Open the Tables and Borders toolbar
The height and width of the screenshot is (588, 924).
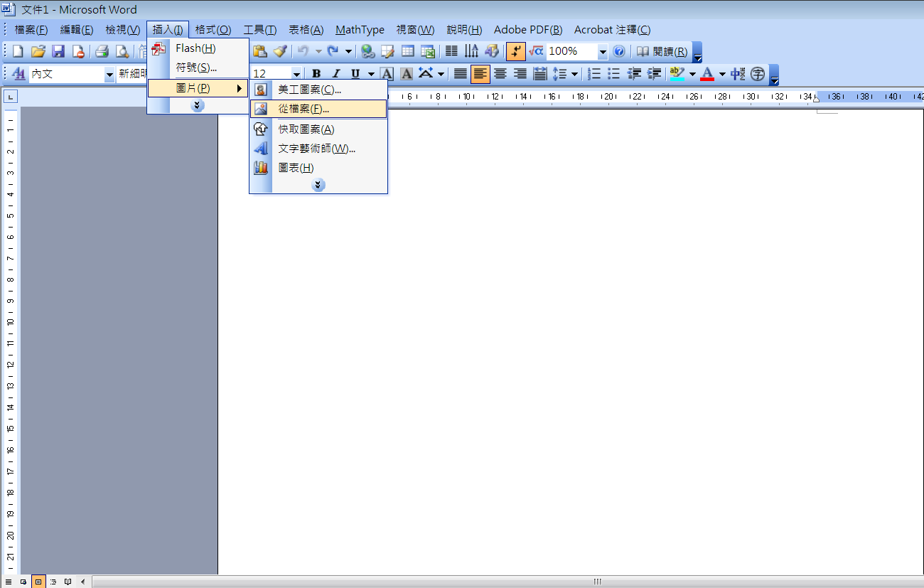point(387,51)
